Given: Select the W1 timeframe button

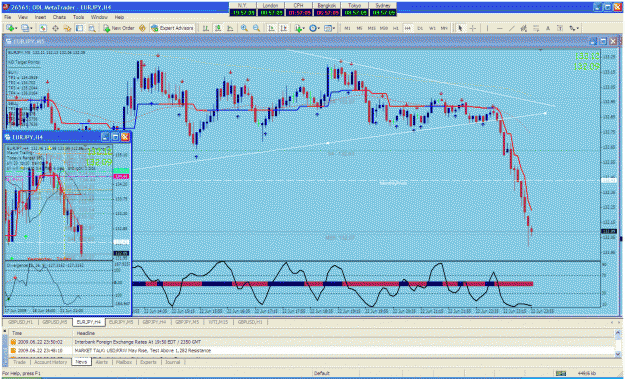Looking at the screenshot, I should click(432, 28).
